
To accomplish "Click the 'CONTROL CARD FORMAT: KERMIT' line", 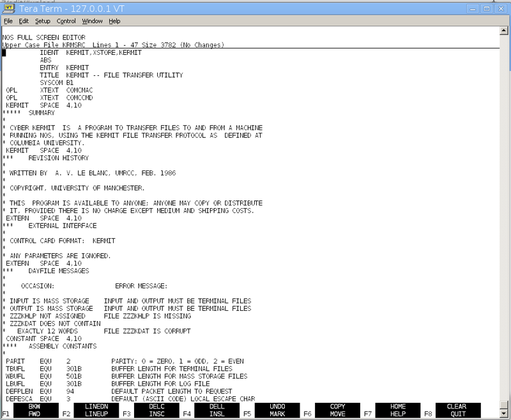I will click(59, 241).
